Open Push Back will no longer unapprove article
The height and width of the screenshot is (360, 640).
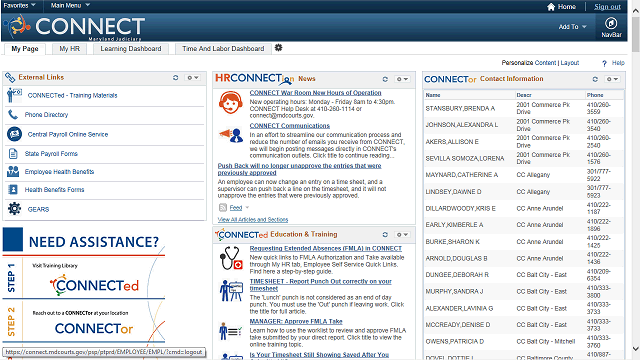[299, 169]
